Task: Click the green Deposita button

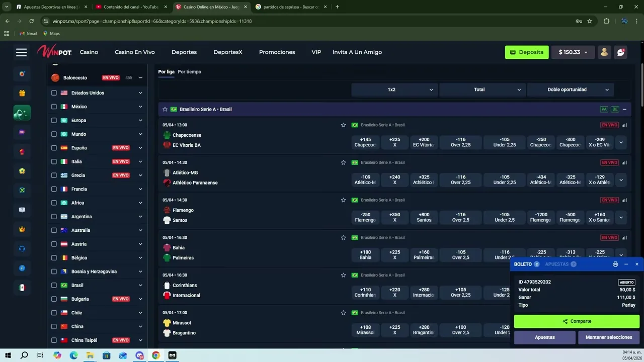Action: tap(527, 52)
